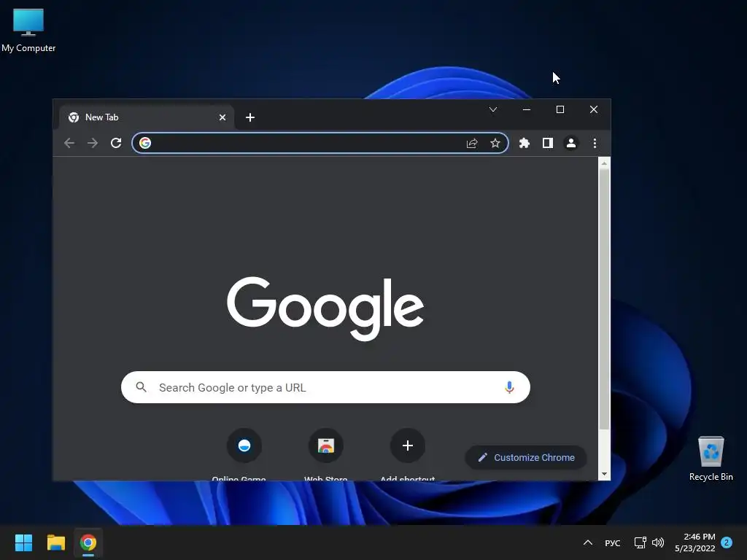Viewport: 747px width, 560px height.
Task: Click the Search Google or type a URL box
Action: [x=325, y=387]
